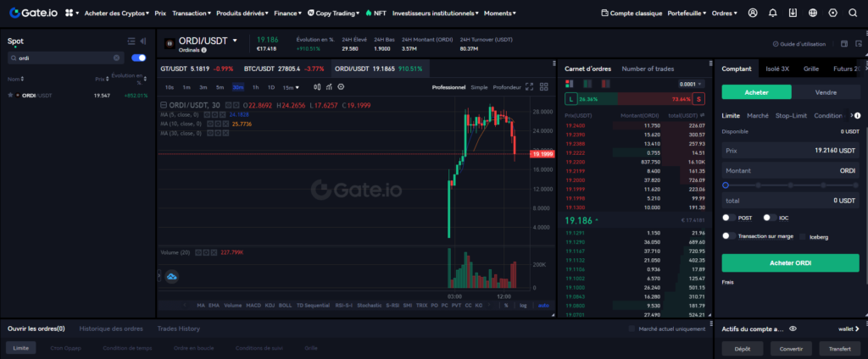Switch to Isolé 3X tab

point(777,69)
